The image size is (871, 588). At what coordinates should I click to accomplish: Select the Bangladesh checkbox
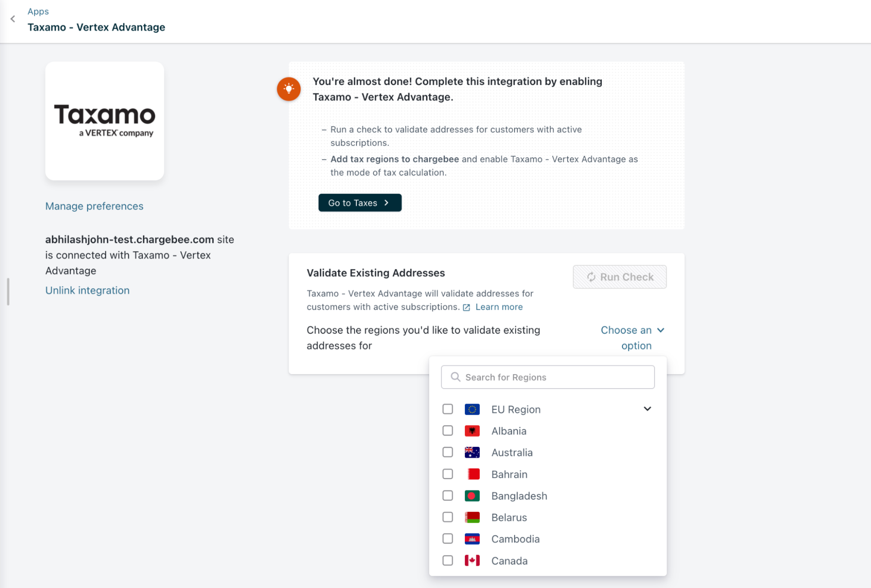(447, 496)
